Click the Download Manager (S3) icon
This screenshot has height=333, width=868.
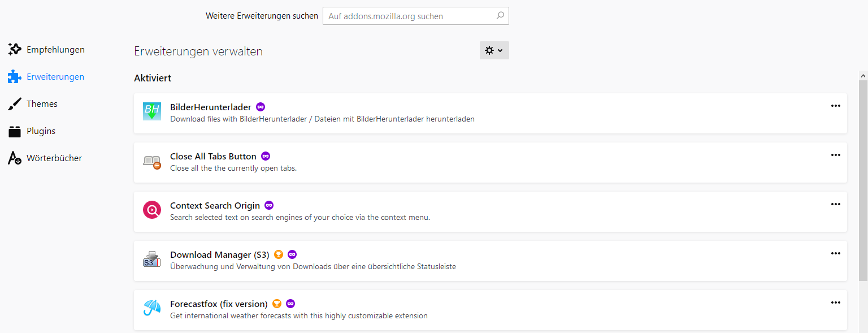(x=152, y=260)
